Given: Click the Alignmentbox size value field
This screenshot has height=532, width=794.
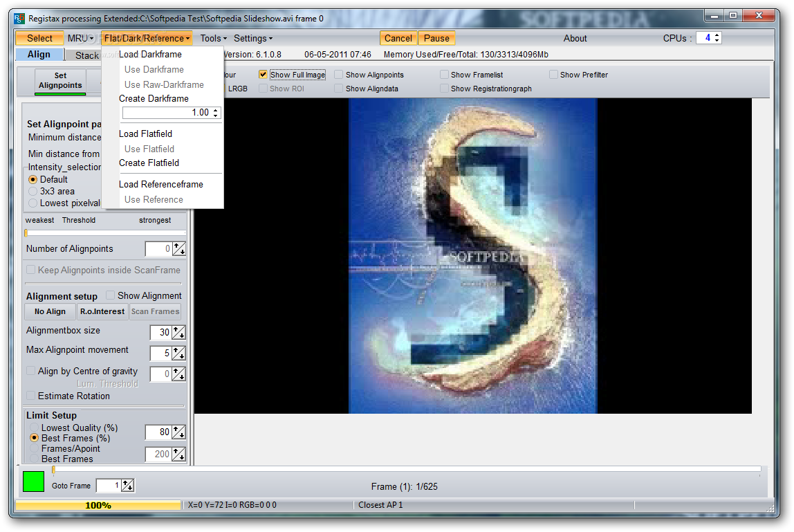Looking at the screenshot, I should 161,332.
